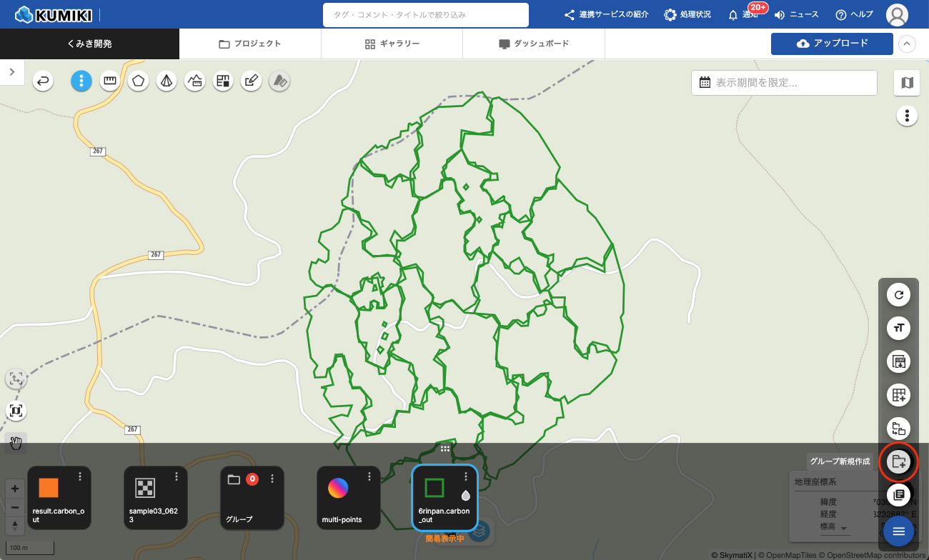Click the CSV download icon
Image resolution: width=929 pixels, height=560 pixels.
pos(898,361)
